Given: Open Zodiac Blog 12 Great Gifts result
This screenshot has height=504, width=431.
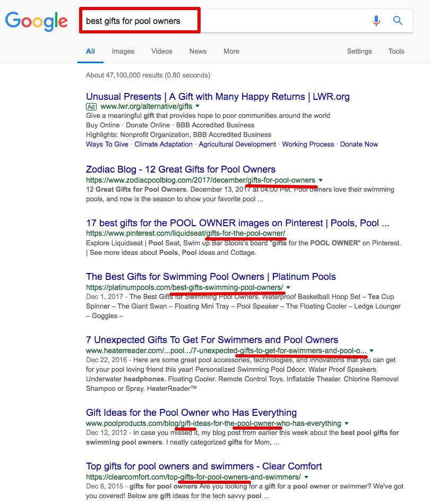Looking at the screenshot, I should click(x=181, y=169).
